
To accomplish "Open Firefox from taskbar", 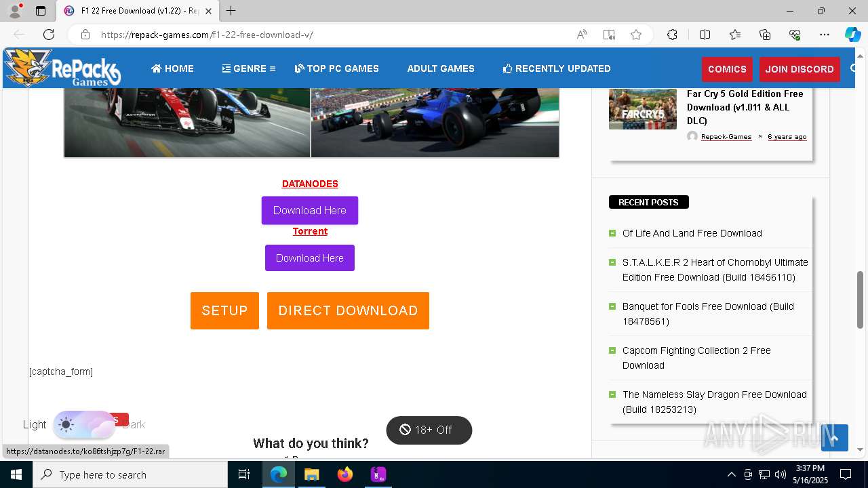I will (345, 474).
